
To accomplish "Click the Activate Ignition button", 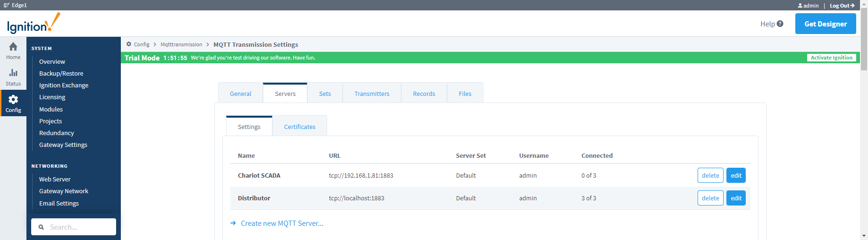I will 832,58.
